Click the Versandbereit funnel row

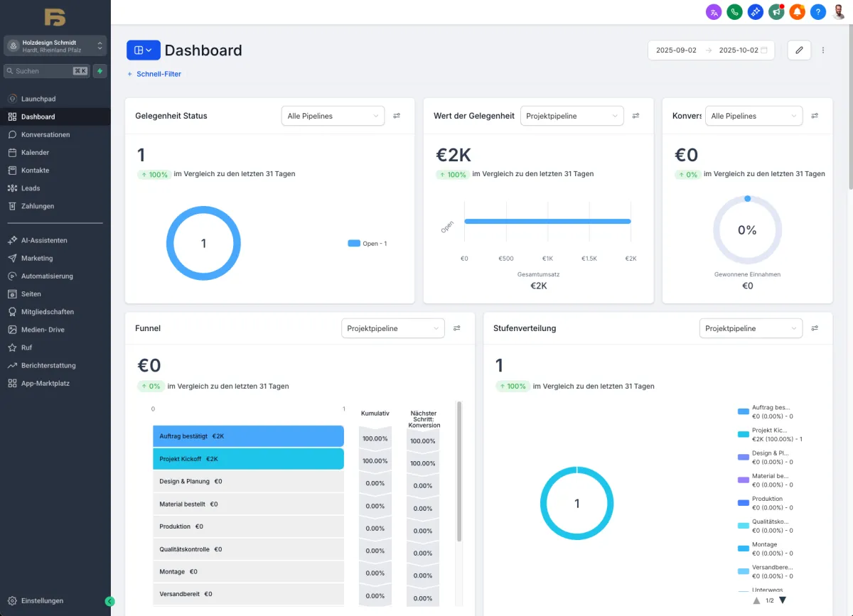coord(248,594)
